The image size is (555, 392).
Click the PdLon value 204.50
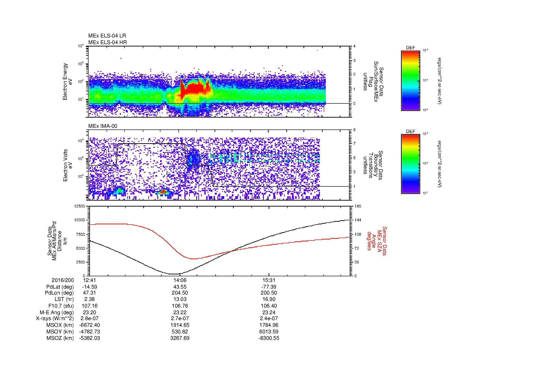180,293
